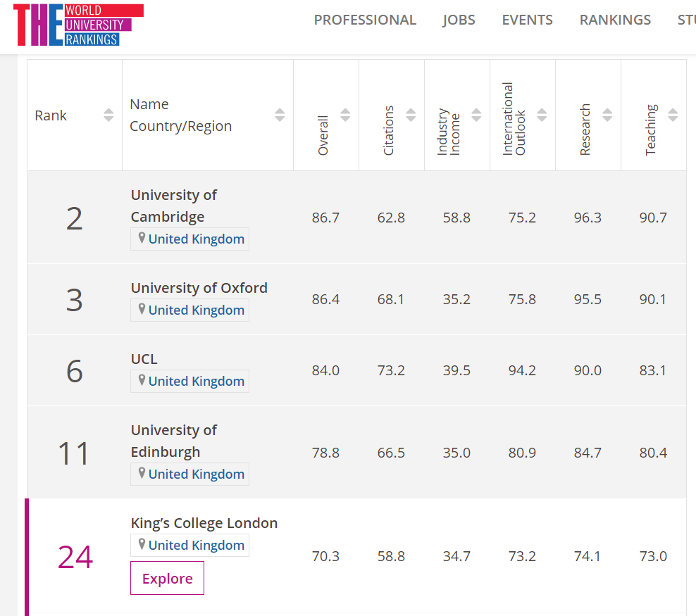Sort by Citations score arrows
Viewport: 696px width, 616px height.
pyautogui.click(x=411, y=115)
